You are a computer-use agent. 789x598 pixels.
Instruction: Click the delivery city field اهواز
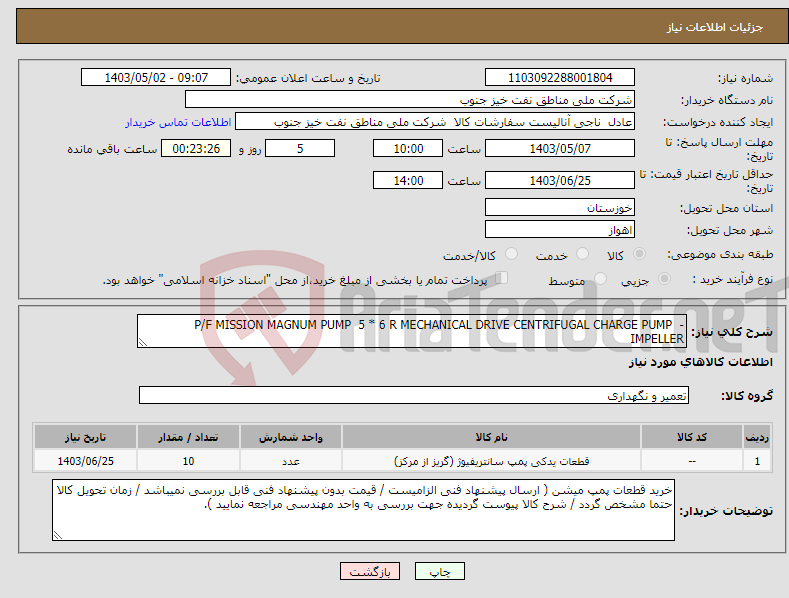[560, 230]
